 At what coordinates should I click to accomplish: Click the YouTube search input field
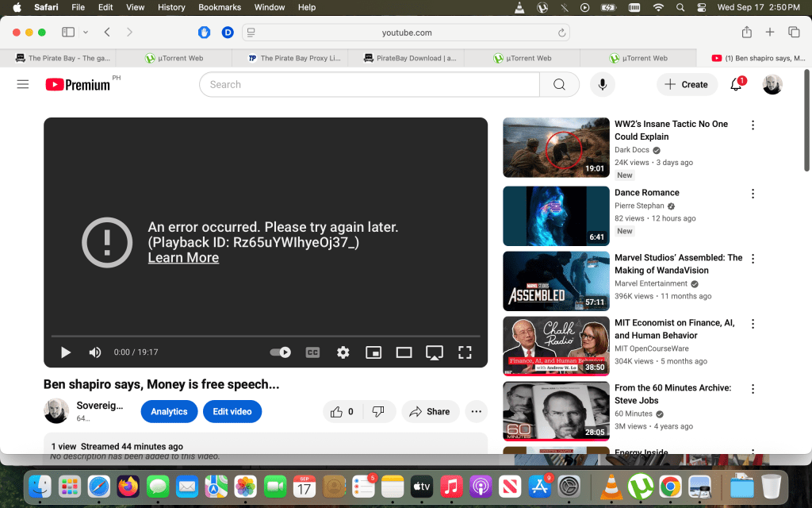[x=369, y=85]
